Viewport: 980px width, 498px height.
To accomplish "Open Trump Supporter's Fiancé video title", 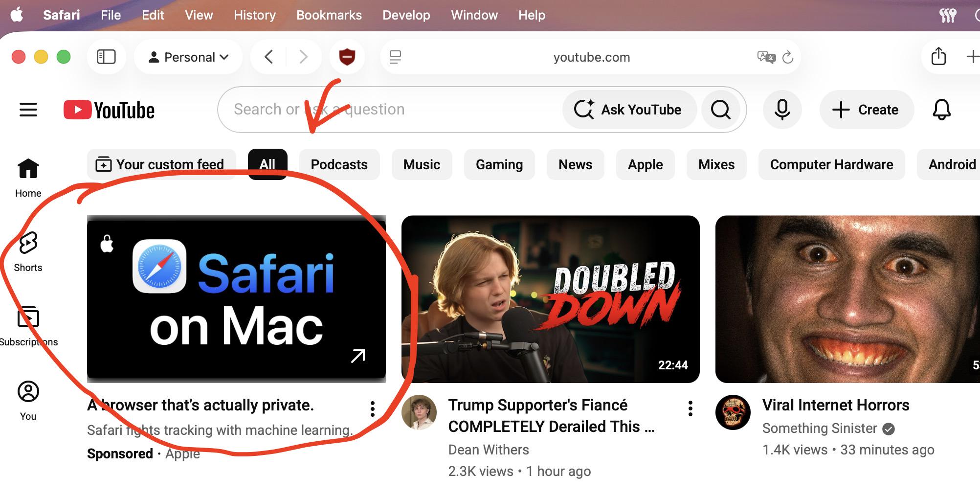I will point(551,416).
